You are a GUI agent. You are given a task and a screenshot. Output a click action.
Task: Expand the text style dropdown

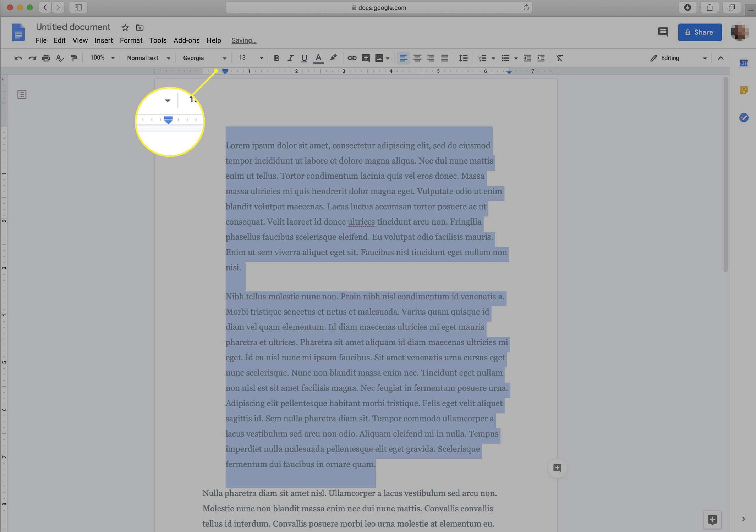(146, 58)
